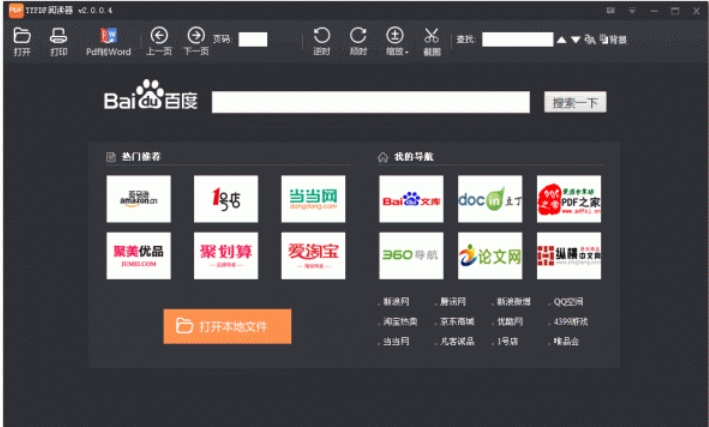709x427 pixels.
Task: Open the title bar dropdown menu arrow
Action: click(632, 10)
